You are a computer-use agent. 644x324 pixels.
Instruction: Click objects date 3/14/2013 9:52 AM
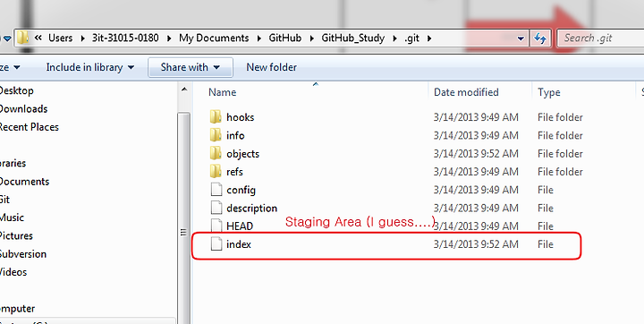(x=476, y=153)
